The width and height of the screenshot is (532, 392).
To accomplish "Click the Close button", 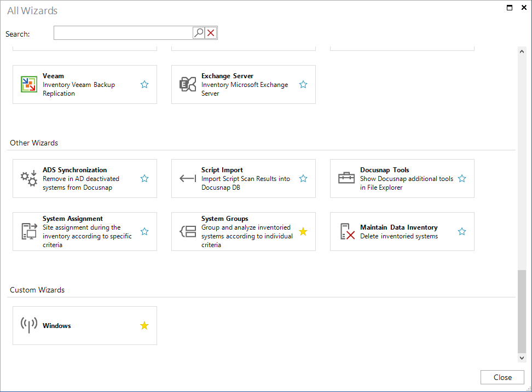I will pos(502,377).
